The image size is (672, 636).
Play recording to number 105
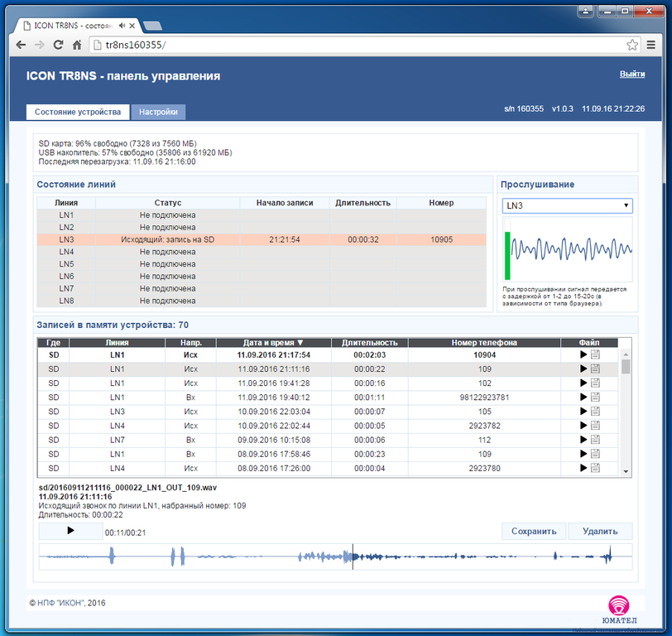coord(583,412)
